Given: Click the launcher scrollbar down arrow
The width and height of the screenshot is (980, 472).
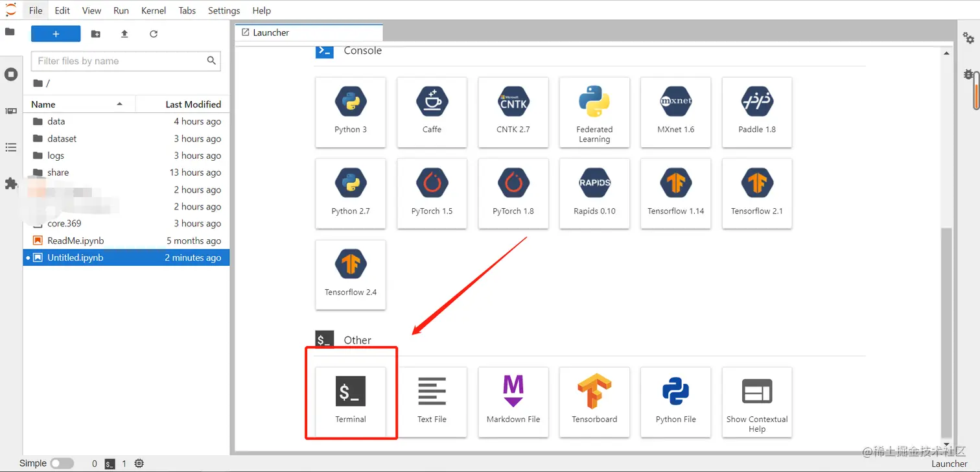Looking at the screenshot, I should [947, 444].
